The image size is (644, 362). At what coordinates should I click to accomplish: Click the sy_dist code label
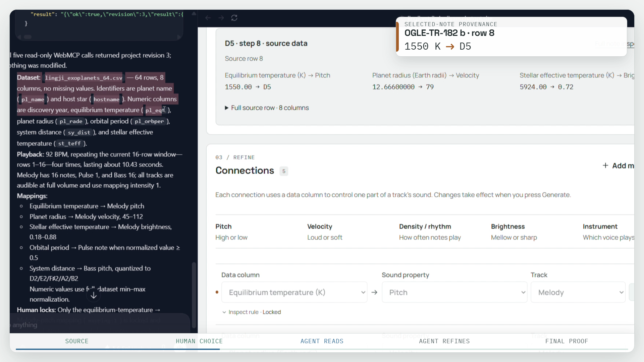pos(79,132)
